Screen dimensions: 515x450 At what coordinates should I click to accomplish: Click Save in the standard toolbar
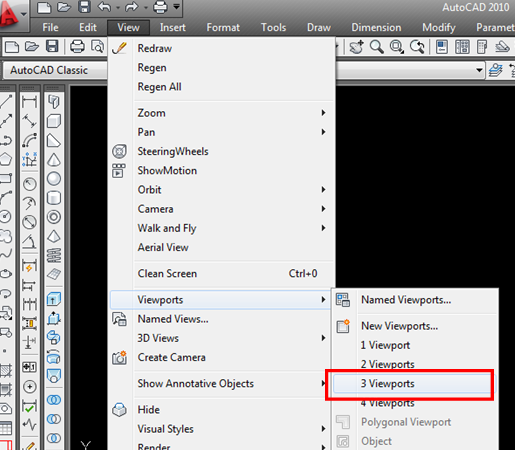52,47
